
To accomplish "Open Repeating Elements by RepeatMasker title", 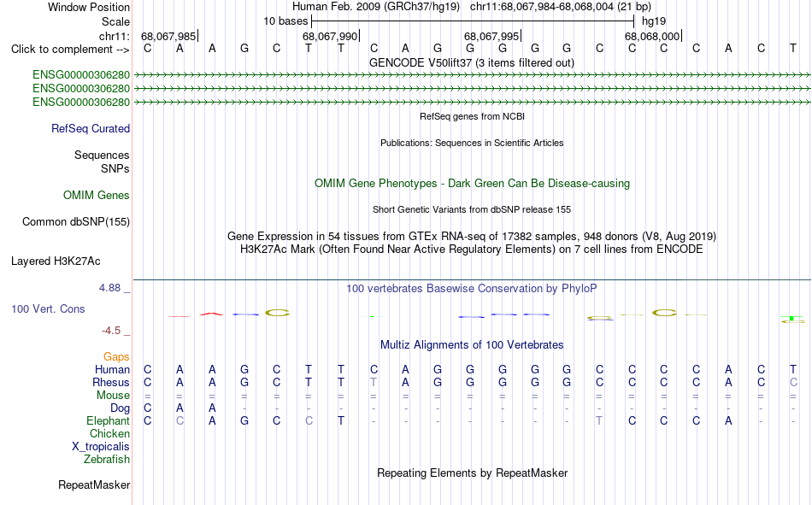I will pos(472,473).
